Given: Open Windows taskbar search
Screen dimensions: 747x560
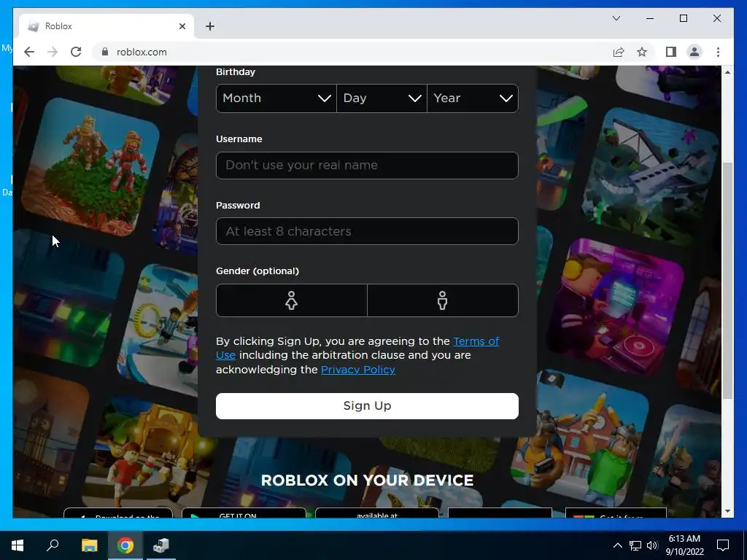Looking at the screenshot, I should [x=53, y=545].
